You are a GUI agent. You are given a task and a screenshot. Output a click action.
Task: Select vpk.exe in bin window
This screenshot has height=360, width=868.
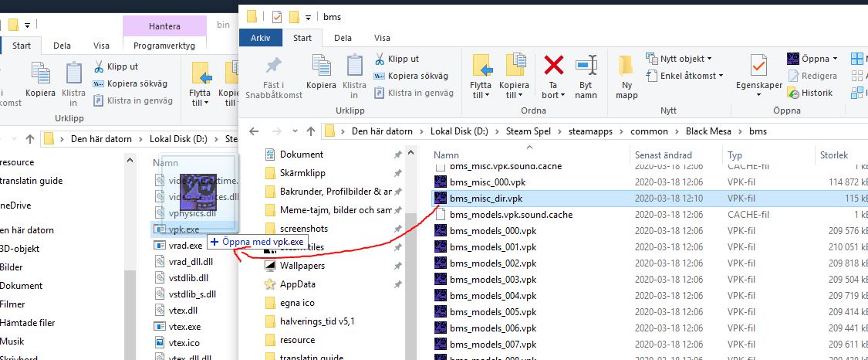(184, 229)
